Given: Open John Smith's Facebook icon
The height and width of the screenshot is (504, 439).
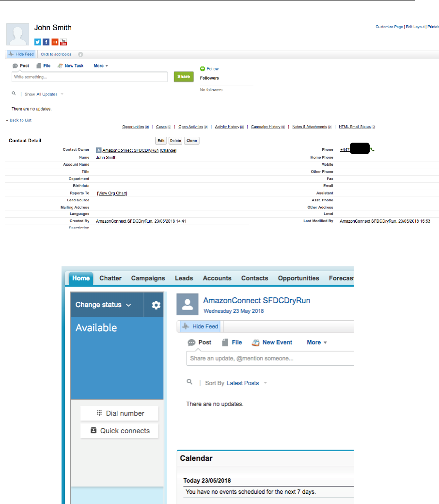Looking at the screenshot, I should click(x=46, y=42).
